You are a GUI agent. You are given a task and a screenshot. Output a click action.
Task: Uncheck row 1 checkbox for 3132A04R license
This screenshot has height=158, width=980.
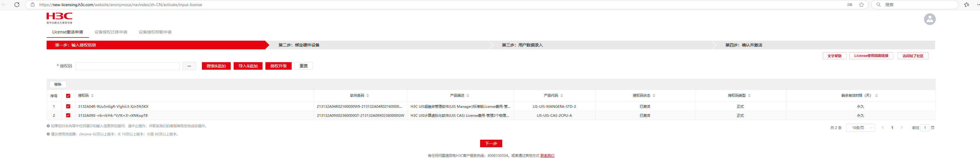pyautogui.click(x=68, y=107)
